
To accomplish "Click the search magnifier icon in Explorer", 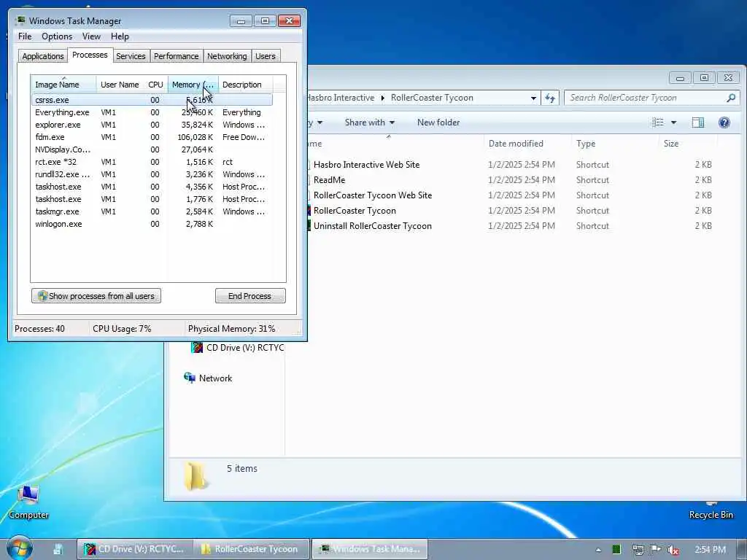I will click(731, 98).
